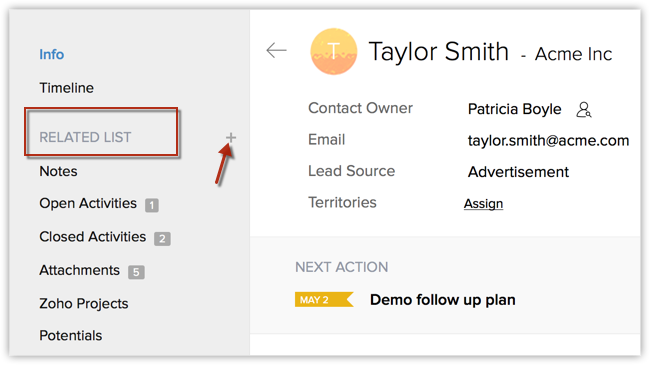The height and width of the screenshot is (365, 650).
Task: Click the Open Activities count badge
Action: pyautogui.click(x=152, y=205)
